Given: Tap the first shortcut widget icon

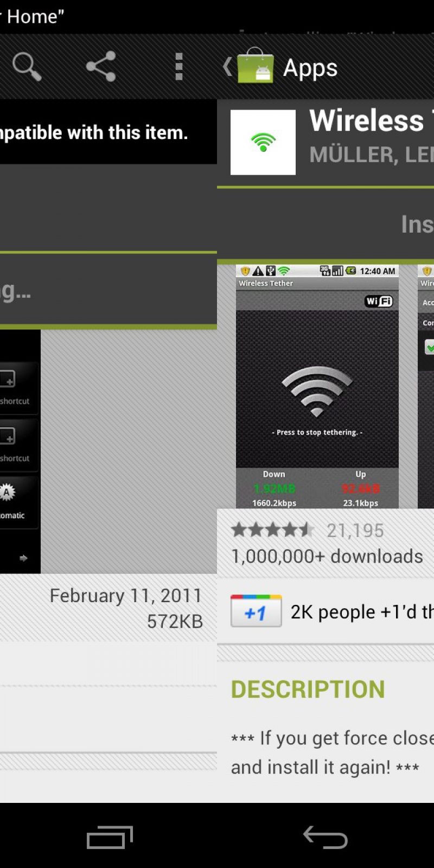Looking at the screenshot, I should coord(8,379).
